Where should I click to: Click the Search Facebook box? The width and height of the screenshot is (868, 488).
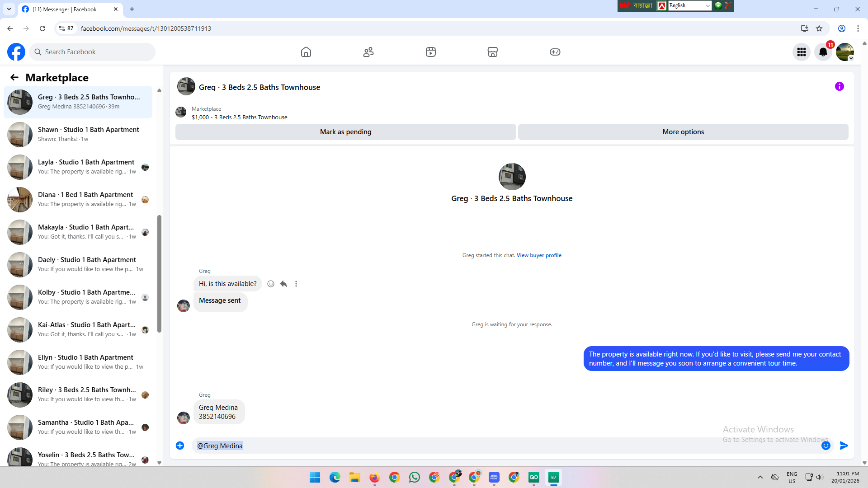93,52
